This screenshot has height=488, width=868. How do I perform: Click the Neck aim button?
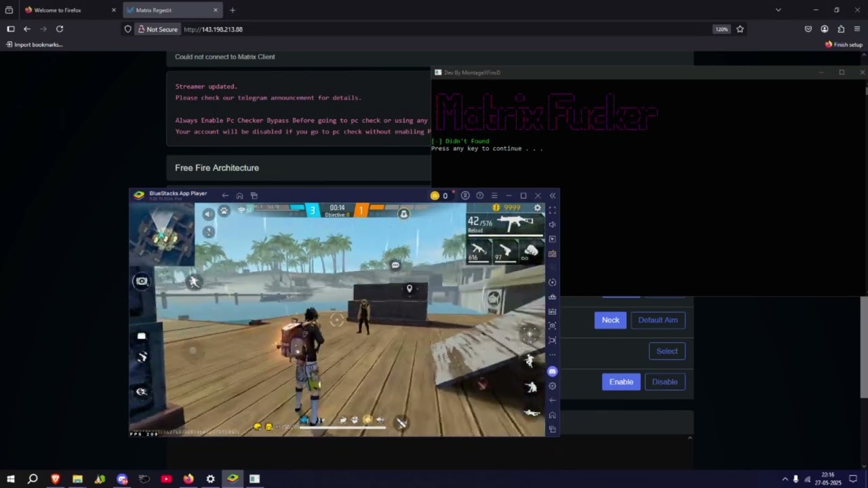610,320
